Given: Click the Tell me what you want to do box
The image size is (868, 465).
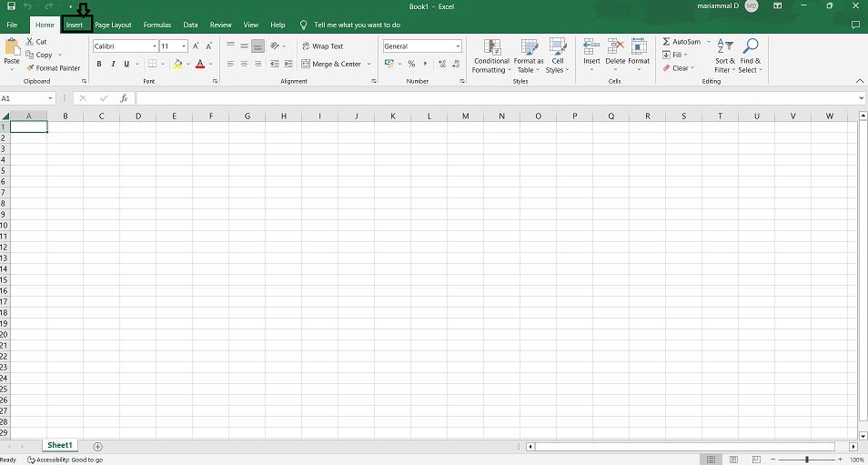Looking at the screenshot, I should [357, 25].
